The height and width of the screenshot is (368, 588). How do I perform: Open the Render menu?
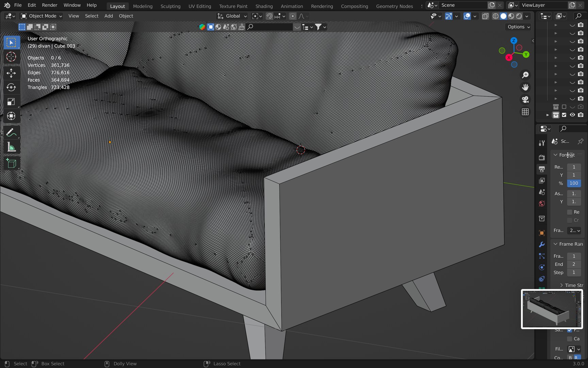[50, 5]
